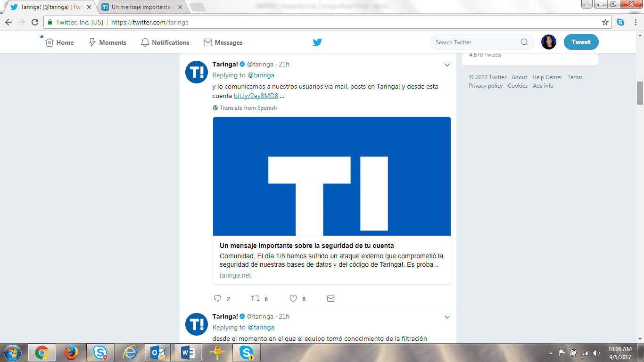Bookmark page with the star icon
Screen dimensions: 644x362
[605, 22]
